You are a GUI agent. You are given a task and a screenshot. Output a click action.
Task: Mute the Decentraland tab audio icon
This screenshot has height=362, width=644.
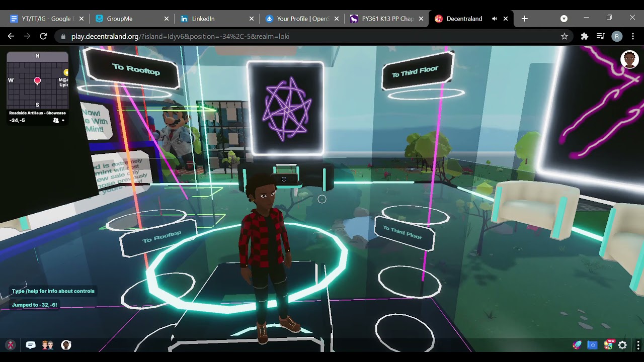(495, 19)
